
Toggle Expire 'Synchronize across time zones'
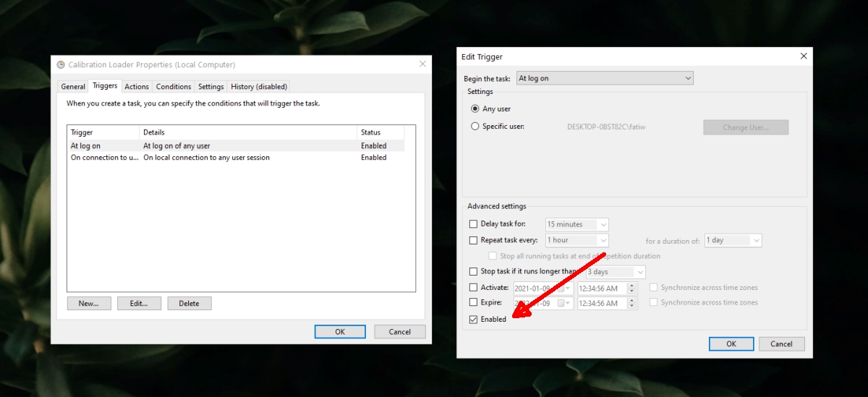pos(654,302)
